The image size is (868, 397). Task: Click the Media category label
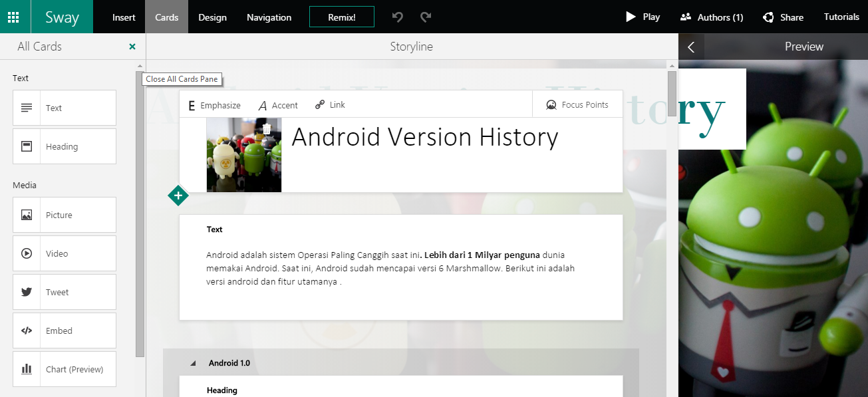point(25,185)
